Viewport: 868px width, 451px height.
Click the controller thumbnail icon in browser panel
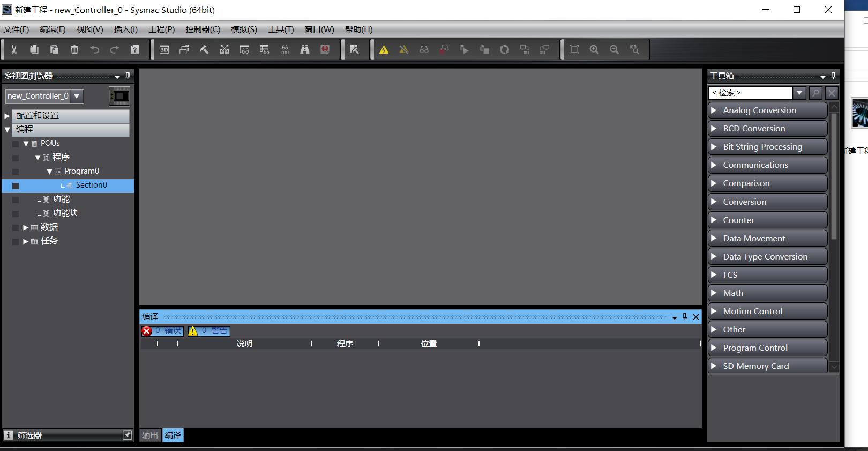[119, 97]
